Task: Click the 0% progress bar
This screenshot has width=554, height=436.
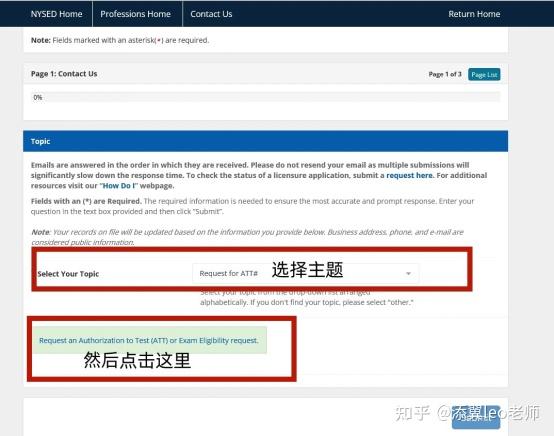Action: click(266, 97)
